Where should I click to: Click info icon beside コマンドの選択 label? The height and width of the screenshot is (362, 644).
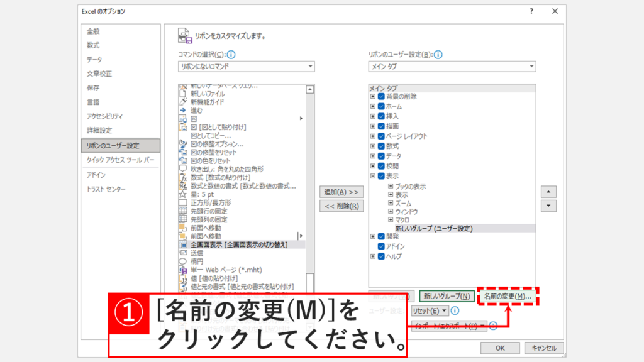(231, 55)
